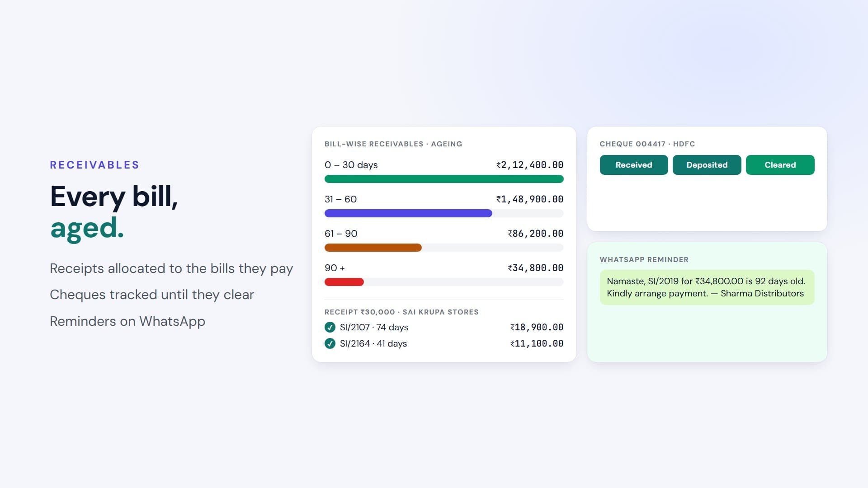Click the 'WhatsApp Reminder' heading
The image size is (868, 488).
[644, 260]
